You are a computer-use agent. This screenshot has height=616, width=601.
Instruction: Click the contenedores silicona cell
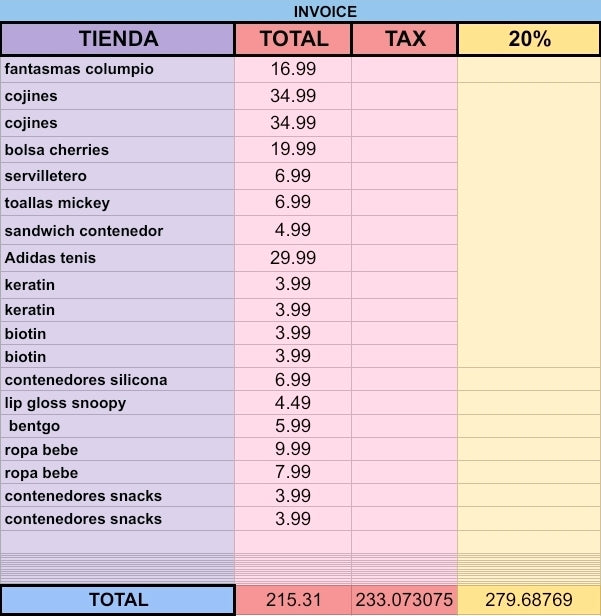tap(118, 380)
